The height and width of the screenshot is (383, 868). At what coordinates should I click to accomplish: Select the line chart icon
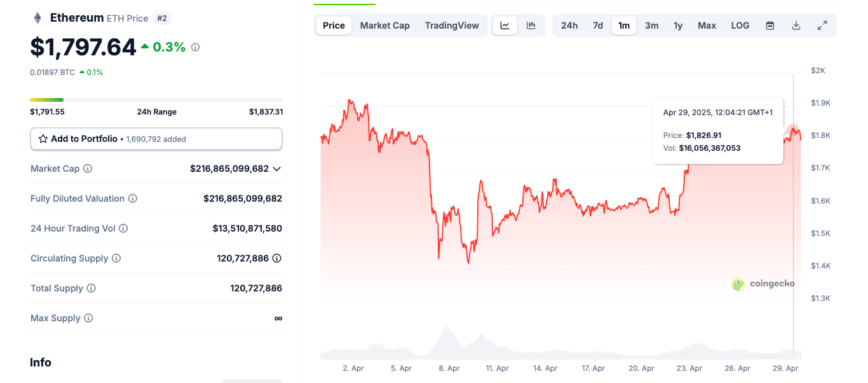point(505,25)
